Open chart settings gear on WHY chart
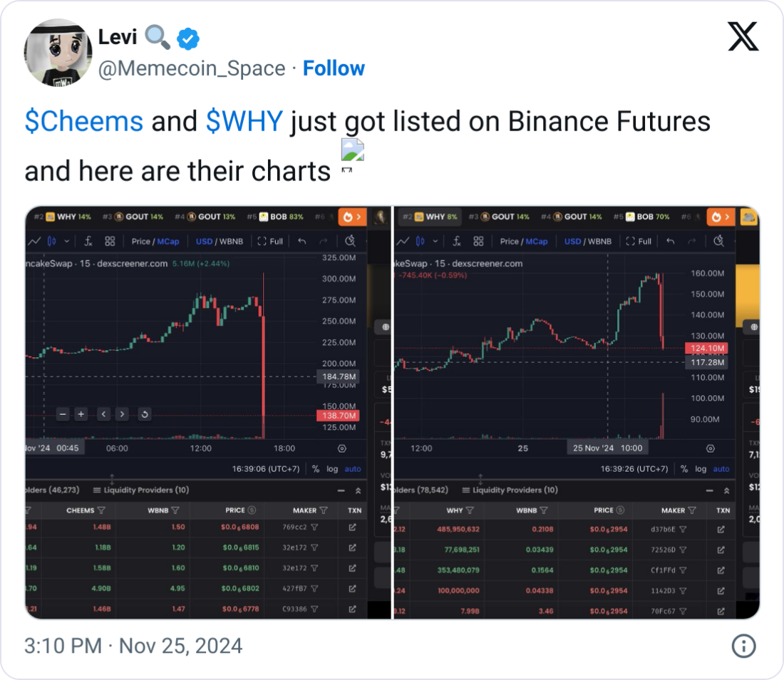The width and height of the screenshot is (784, 680). tap(710, 448)
